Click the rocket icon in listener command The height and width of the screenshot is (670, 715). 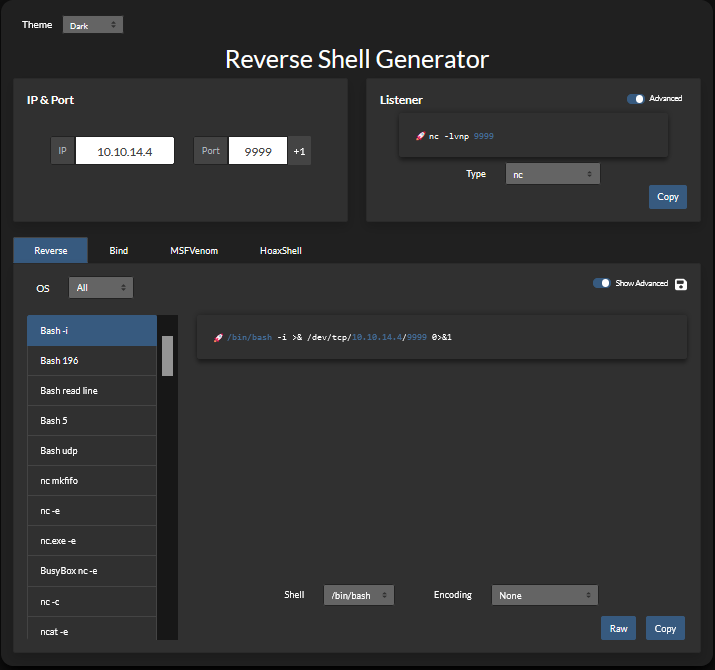click(x=420, y=136)
